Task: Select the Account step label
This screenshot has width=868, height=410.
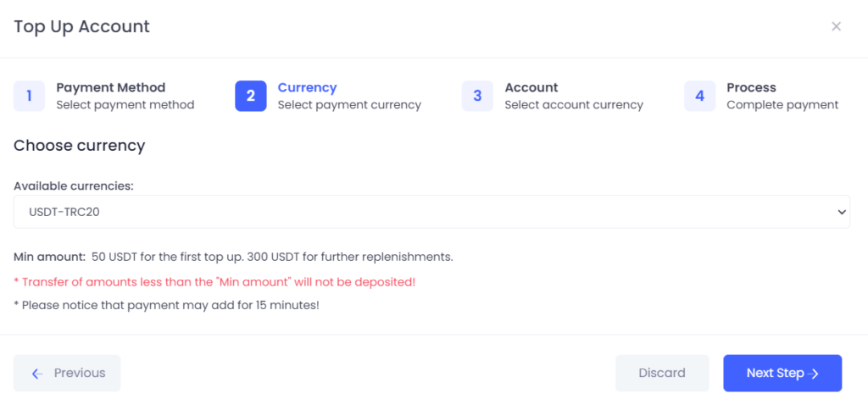Action: point(531,87)
